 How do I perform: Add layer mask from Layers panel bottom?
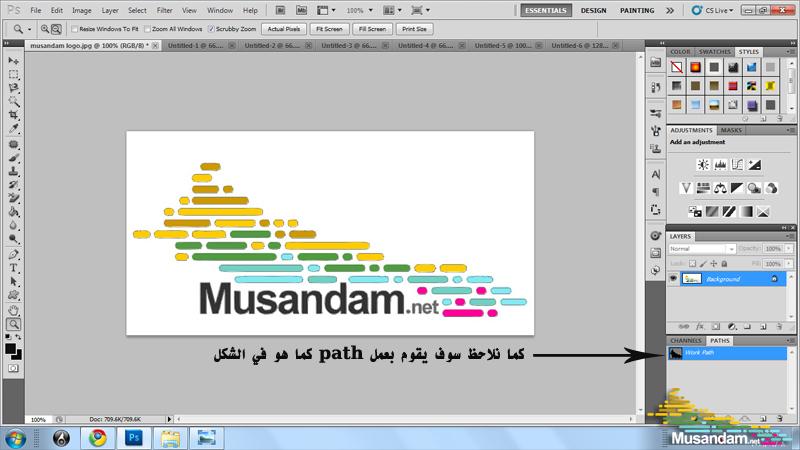tap(715, 327)
